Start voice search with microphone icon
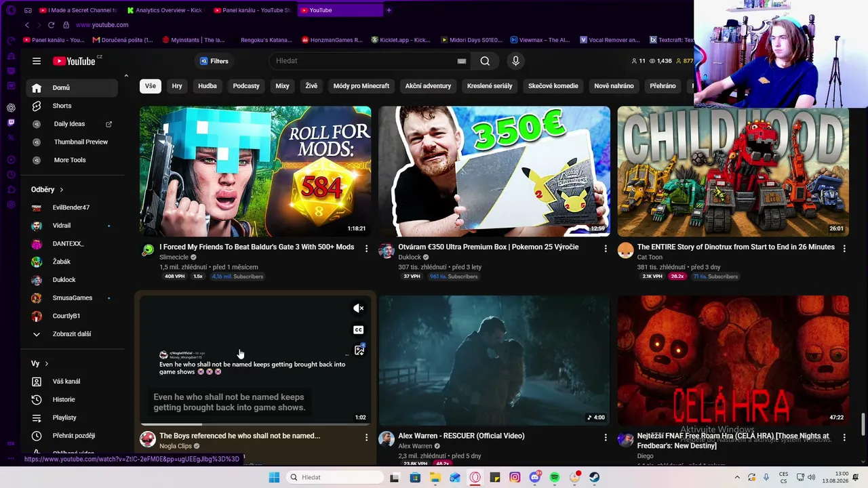This screenshot has width=868, height=488. [x=515, y=61]
